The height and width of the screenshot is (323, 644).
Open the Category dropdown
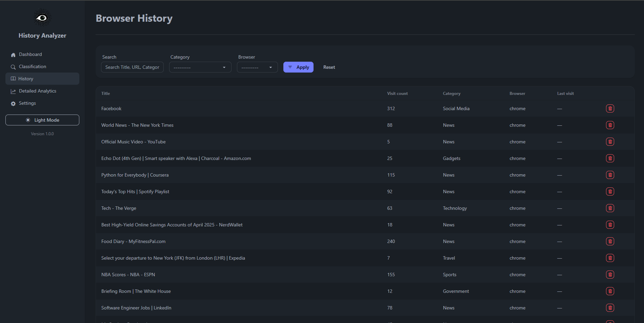pos(200,67)
